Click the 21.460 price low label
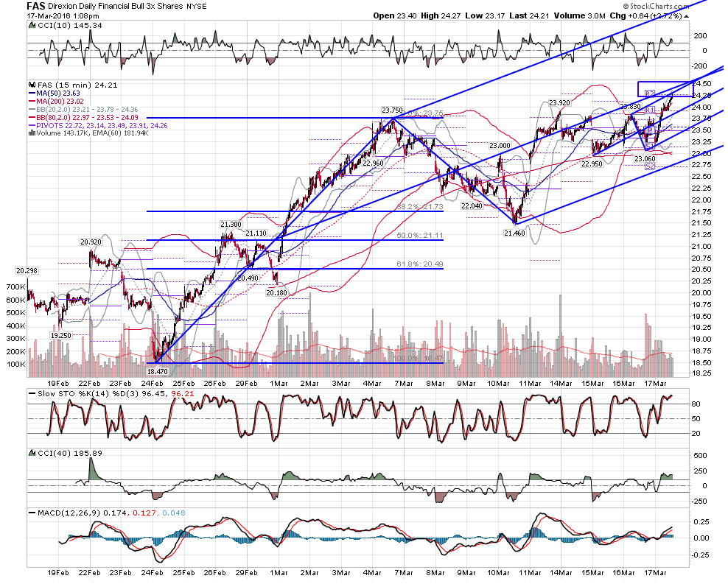728x584 pixels. [x=514, y=233]
